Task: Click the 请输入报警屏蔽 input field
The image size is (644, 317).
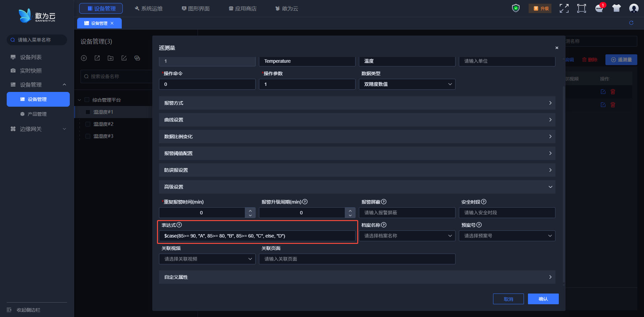Action: click(x=407, y=213)
